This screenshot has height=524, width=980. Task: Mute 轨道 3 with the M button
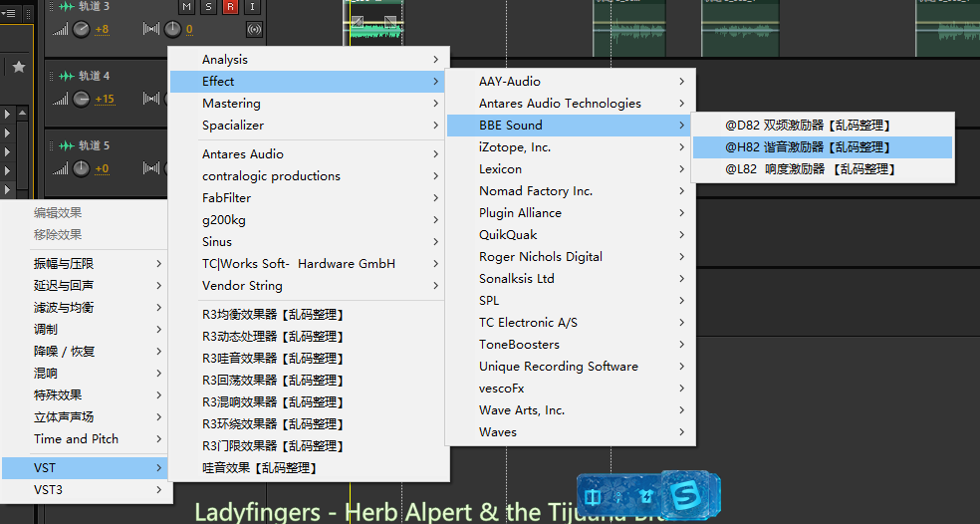(x=186, y=7)
